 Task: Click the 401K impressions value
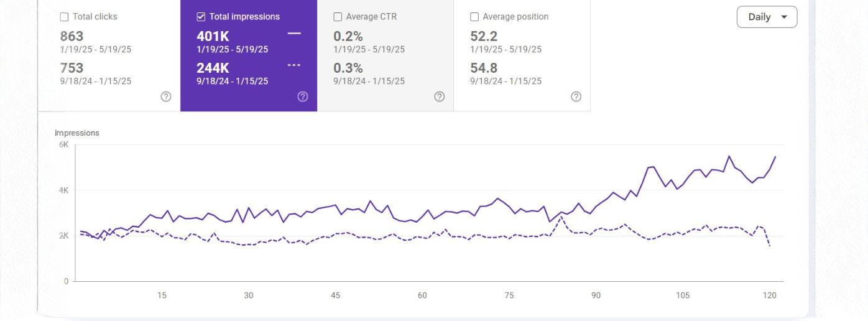click(213, 36)
